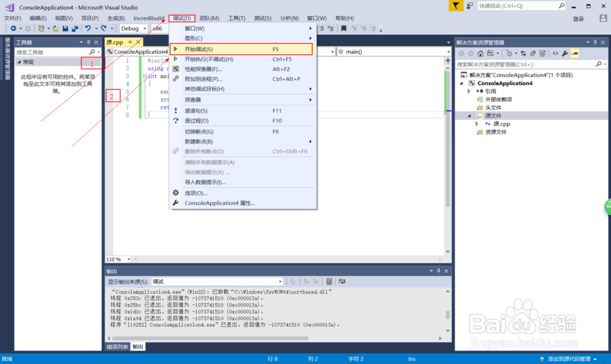The image size is (611, 364).
Task: Click the Properties wrench icon in Solution Explorer
Action: coord(565,53)
